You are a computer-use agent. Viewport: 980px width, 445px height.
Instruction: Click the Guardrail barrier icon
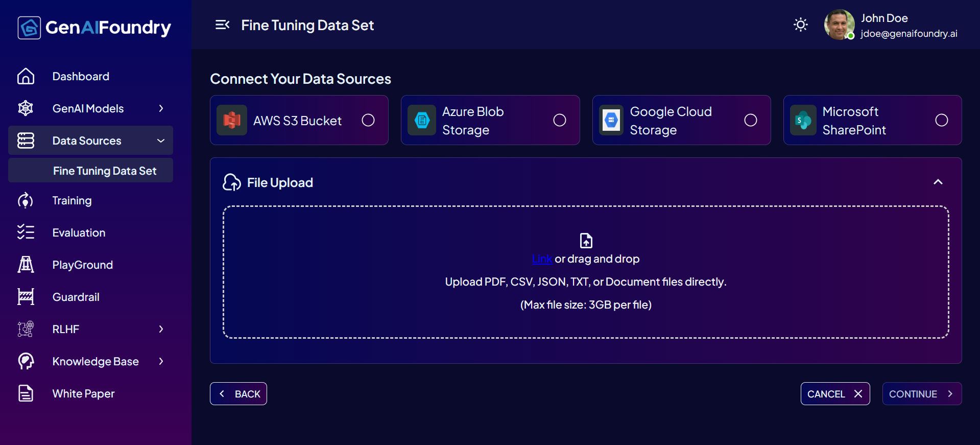pos(26,297)
